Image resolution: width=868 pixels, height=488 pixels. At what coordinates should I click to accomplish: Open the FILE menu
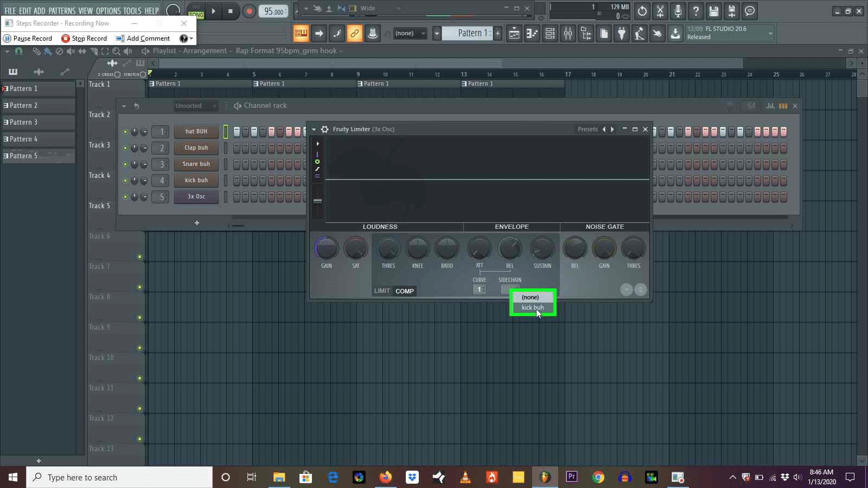pyautogui.click(x=10, y=10)
